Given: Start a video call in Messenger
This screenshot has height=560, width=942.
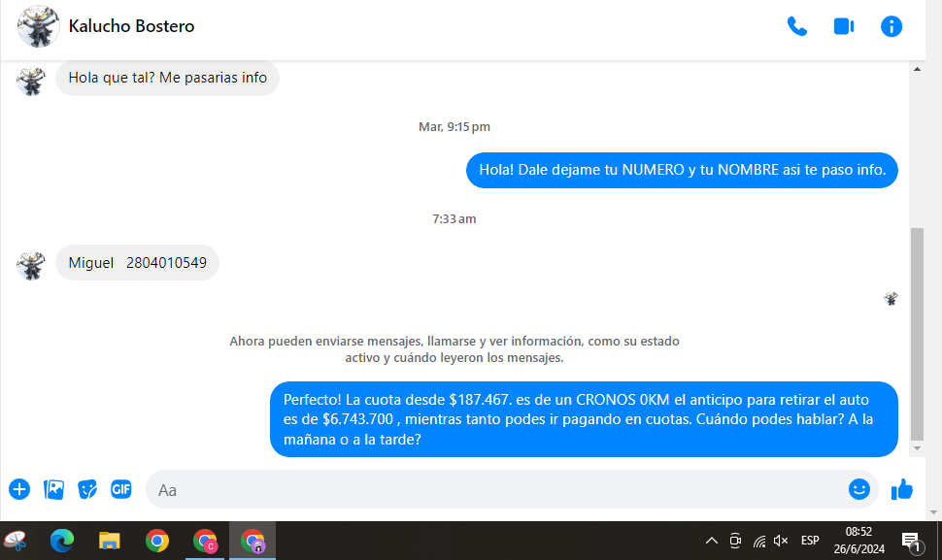Looking at the screenshot, I should (844, 26).
